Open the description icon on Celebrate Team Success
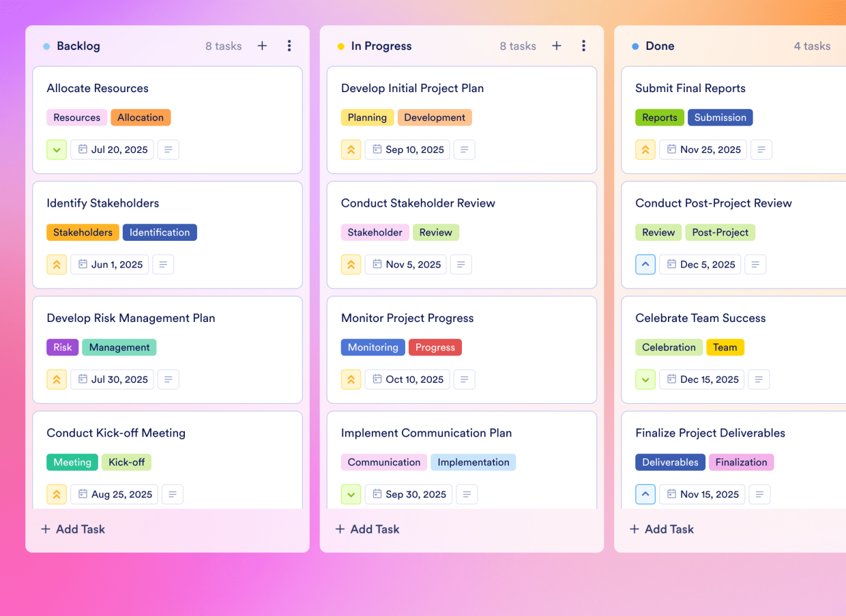Screen dimensions: 846x616 [x=759, y=379]
